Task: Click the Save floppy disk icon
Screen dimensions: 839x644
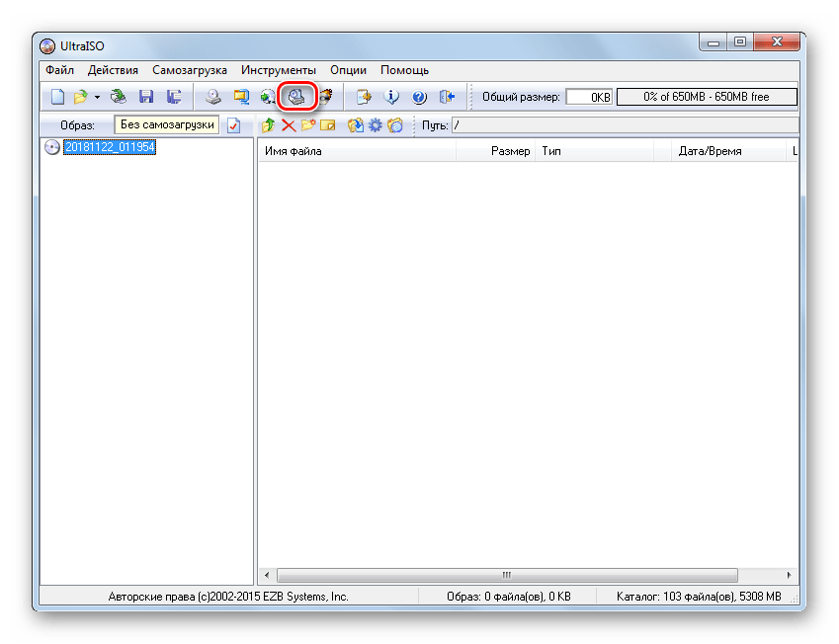Action: 146,97
